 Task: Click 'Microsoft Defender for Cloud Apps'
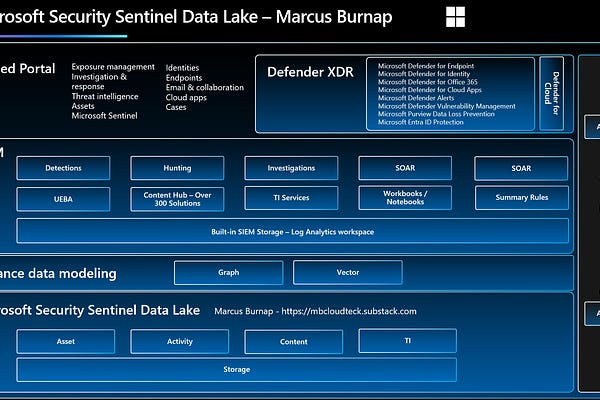(x=430, y=90)
